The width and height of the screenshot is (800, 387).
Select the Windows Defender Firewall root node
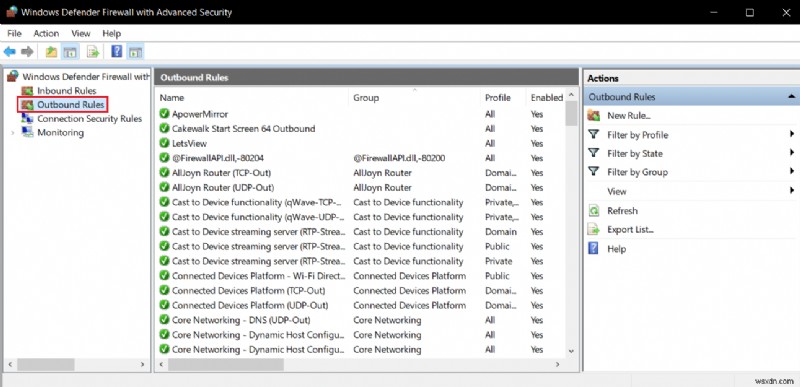[x=86, y=76]
